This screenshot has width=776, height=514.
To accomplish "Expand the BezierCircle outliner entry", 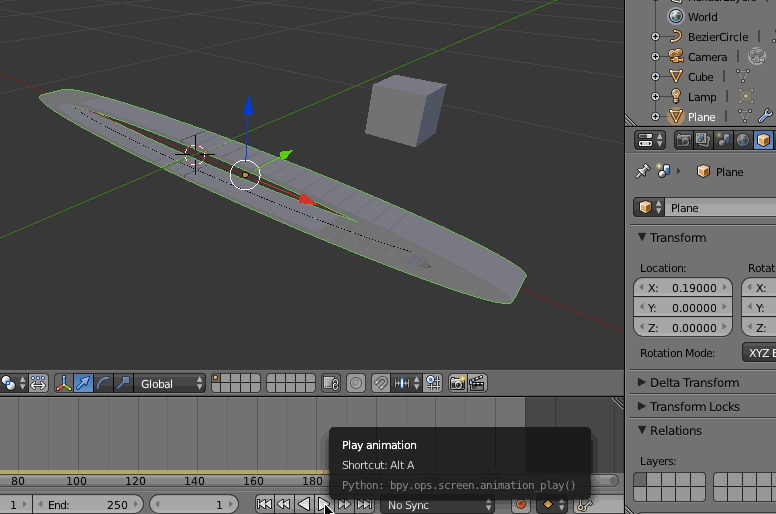I will click(x=655, y=37).
